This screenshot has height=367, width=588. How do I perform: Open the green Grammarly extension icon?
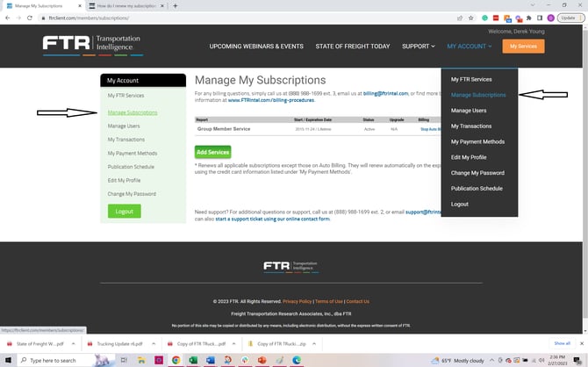click(x=484, y=18)
